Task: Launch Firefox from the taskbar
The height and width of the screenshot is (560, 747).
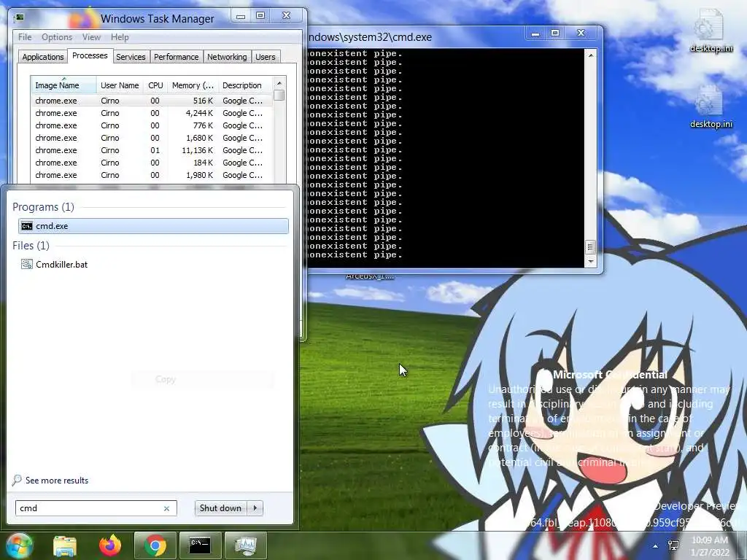Action: coord(110,545)
